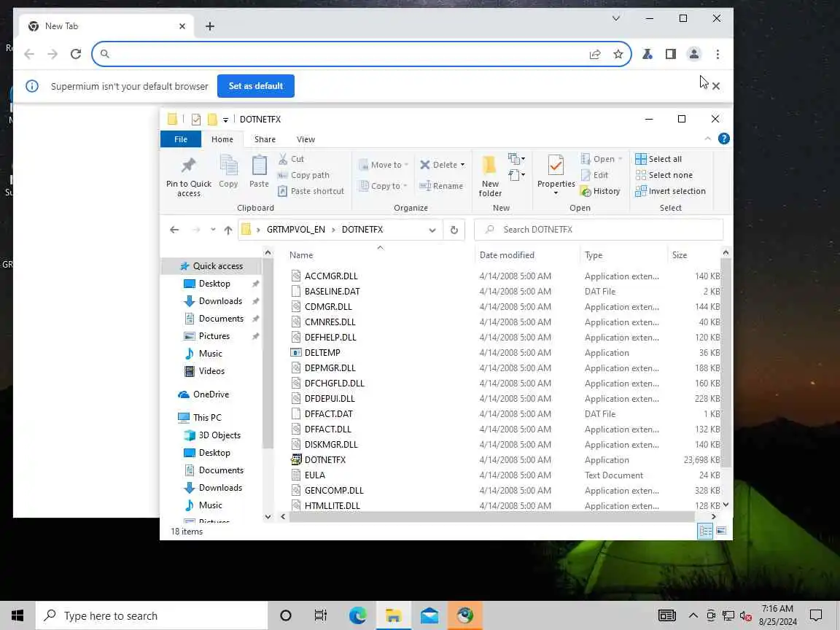Click the Cut scissors icon
The image size is (840, 630).
(x=283, y=159)
